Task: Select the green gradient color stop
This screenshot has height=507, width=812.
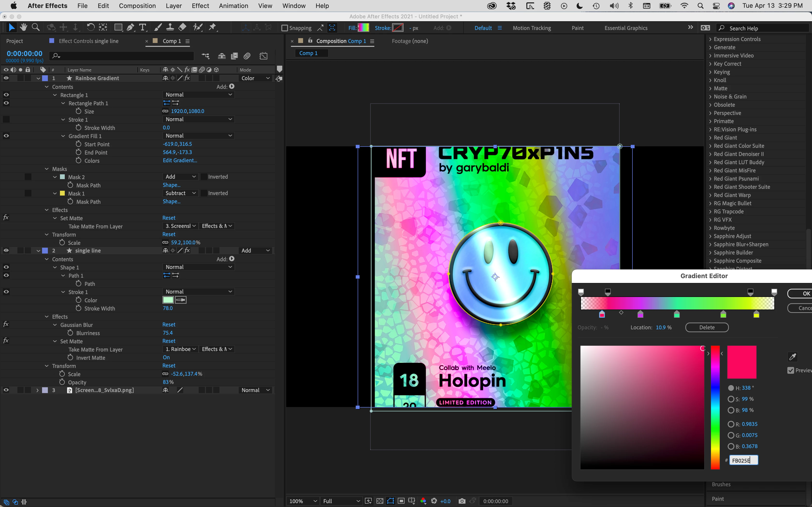Action: click(723, 315)
